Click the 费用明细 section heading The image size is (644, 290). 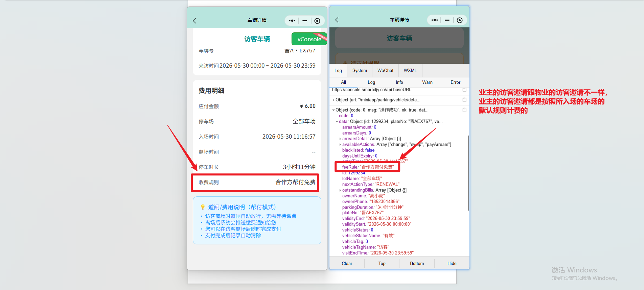point(211,91)
